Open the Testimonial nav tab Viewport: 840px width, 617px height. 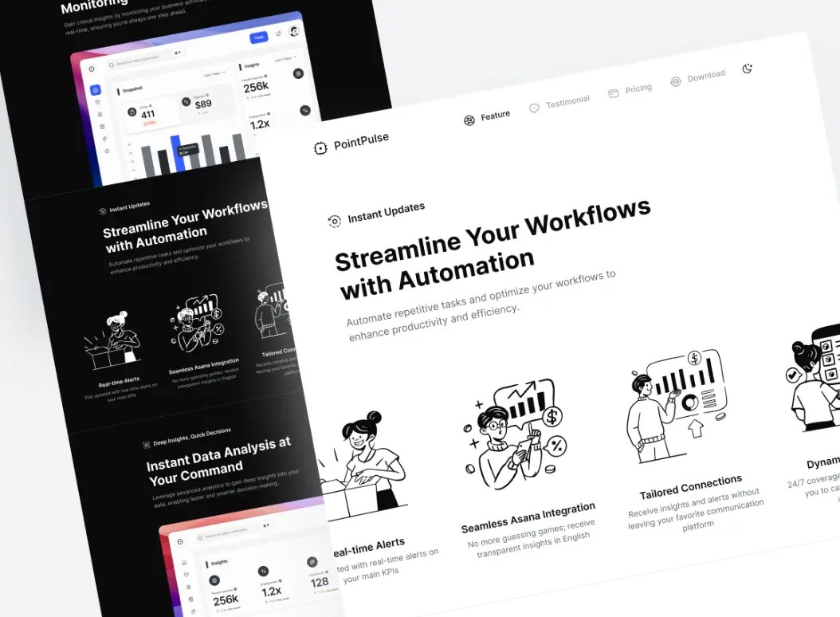(x=559, y=104)
